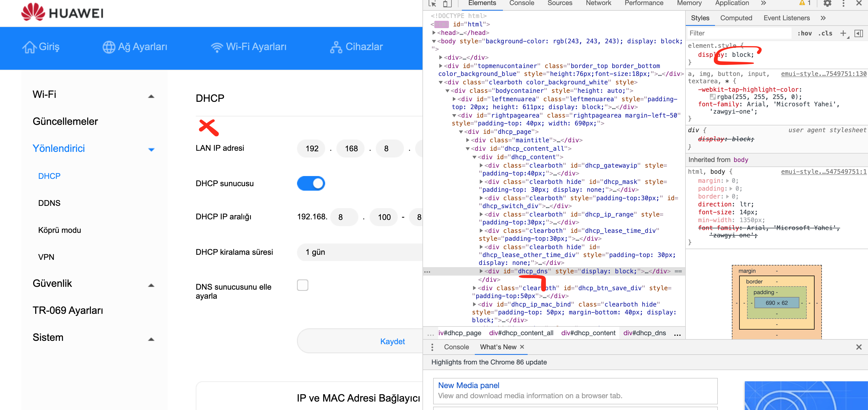The height and width of the screenshot is (410, 868).
Task: Open the emui-style source link at line 130
Action: pos(824,73)
